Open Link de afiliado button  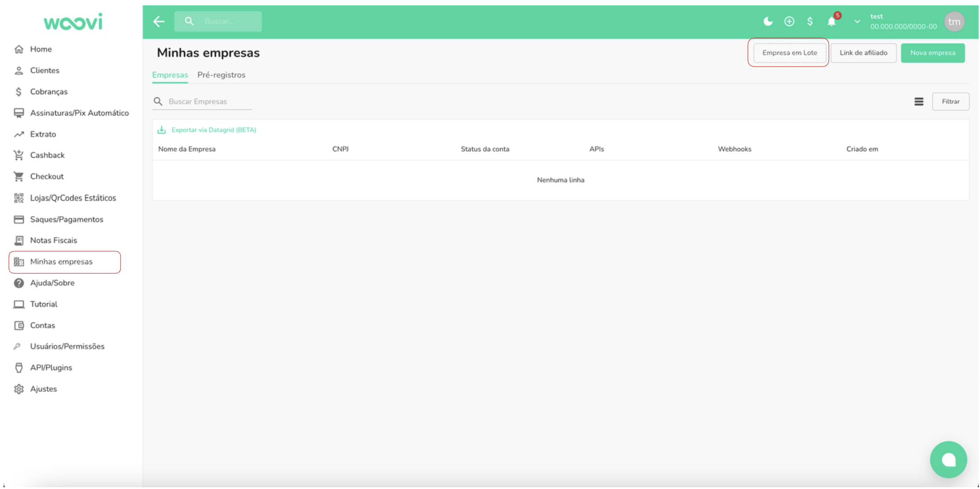pyautogui.click(x=863, y=53)
